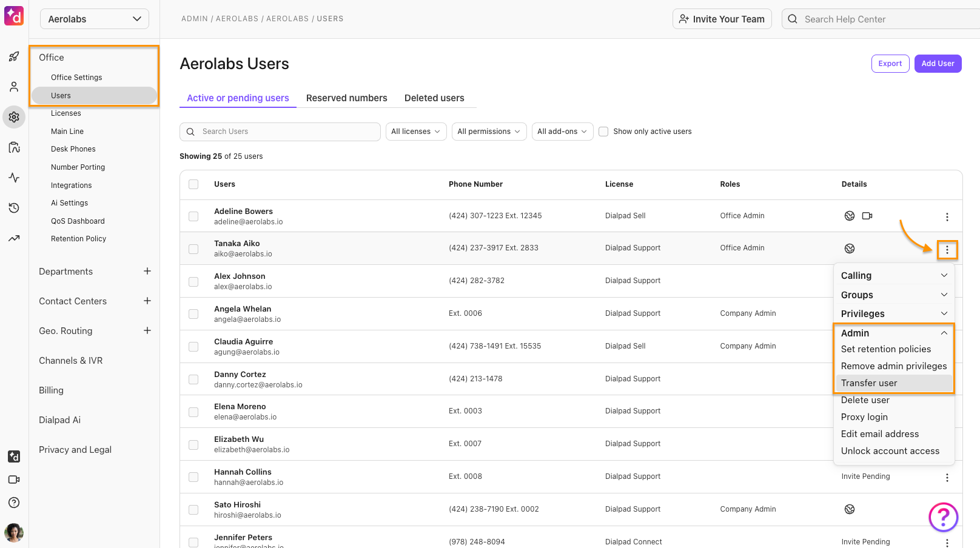This screenshot has height=548, width=980.
Task: Check the box for Elena Moreno
Action: [193, 412]
